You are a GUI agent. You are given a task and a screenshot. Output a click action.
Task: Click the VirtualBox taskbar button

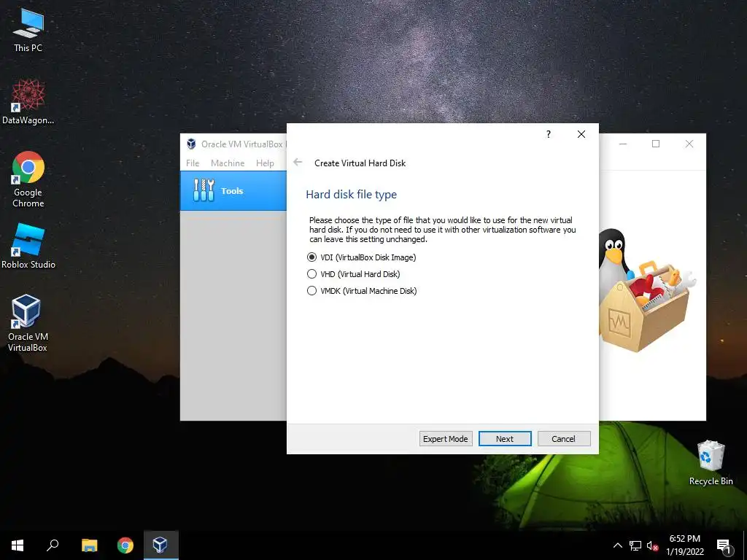160,545
